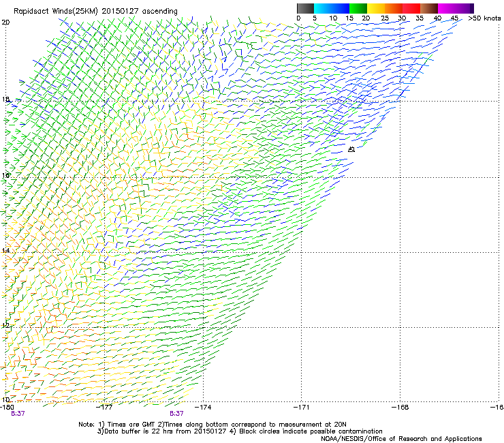Screen dimensions: 504x443
Task: Click the "45" legend scale label
Action: point(454,18)
